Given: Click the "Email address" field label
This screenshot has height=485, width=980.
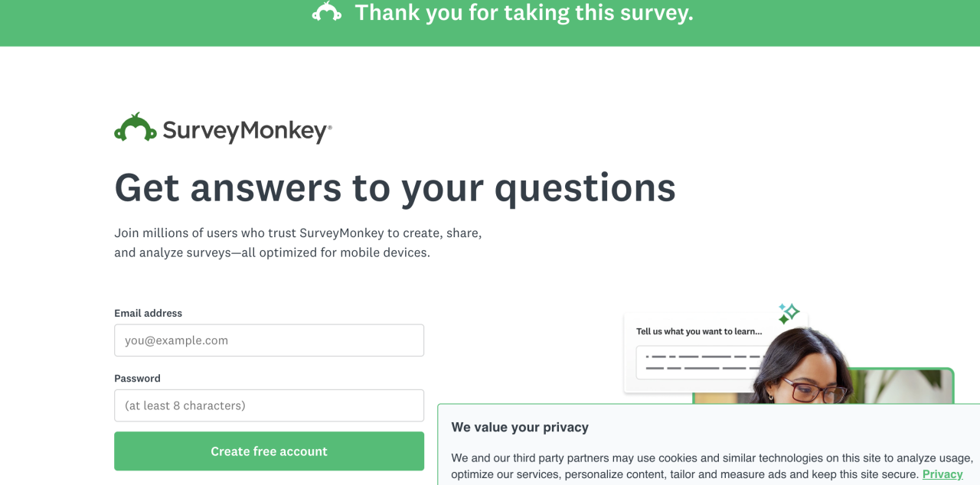Looking at the screenshot, I should (148, 313).
